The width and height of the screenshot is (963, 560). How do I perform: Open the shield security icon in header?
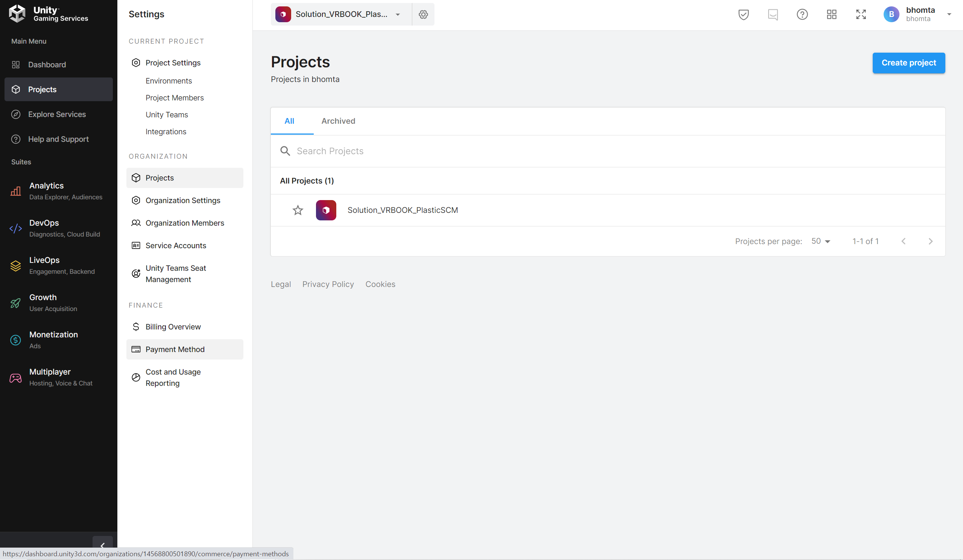tap(743, 15)
